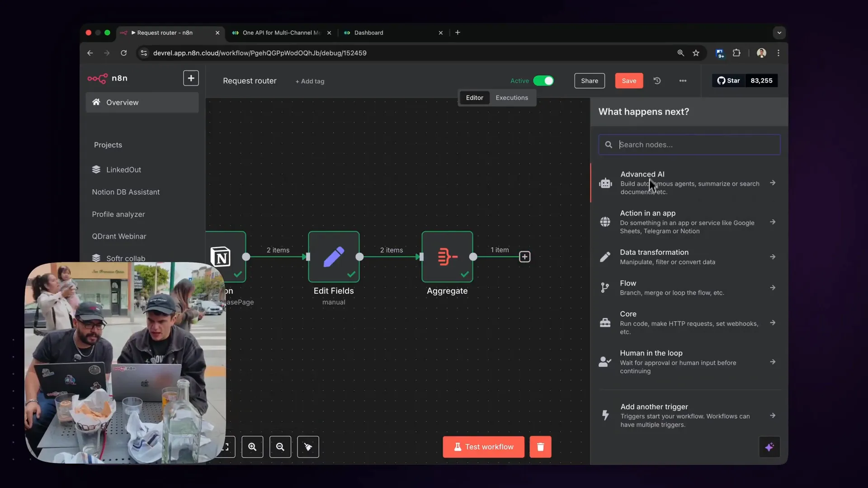Expand Action in an app arrow
The image size is (868, 488).
point(773,222)
